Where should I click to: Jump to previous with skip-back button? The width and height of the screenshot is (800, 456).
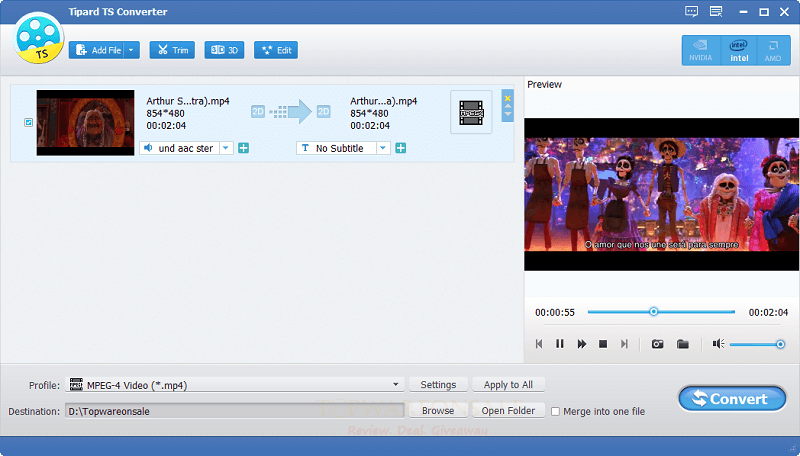click(x=539, y=344)
